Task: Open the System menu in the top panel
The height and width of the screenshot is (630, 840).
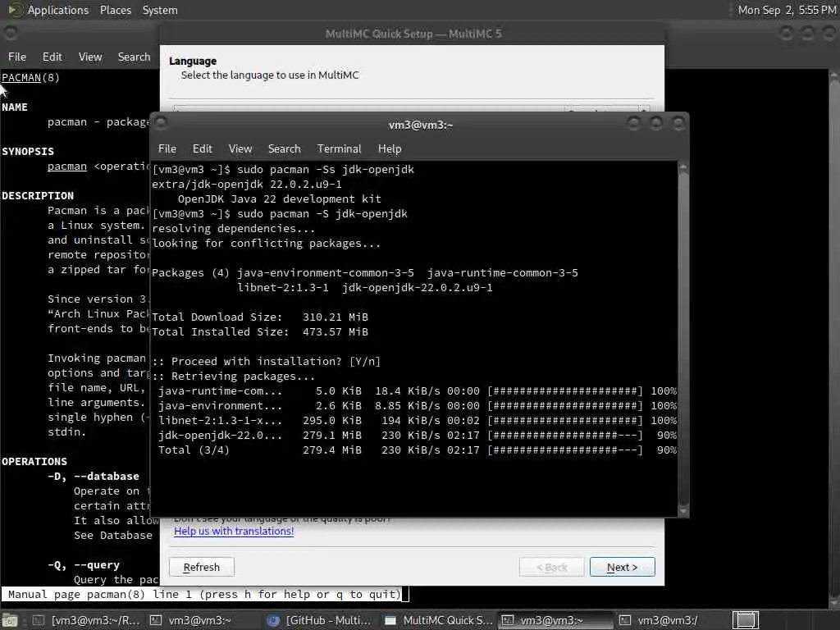Action: [x=160, y=10]
